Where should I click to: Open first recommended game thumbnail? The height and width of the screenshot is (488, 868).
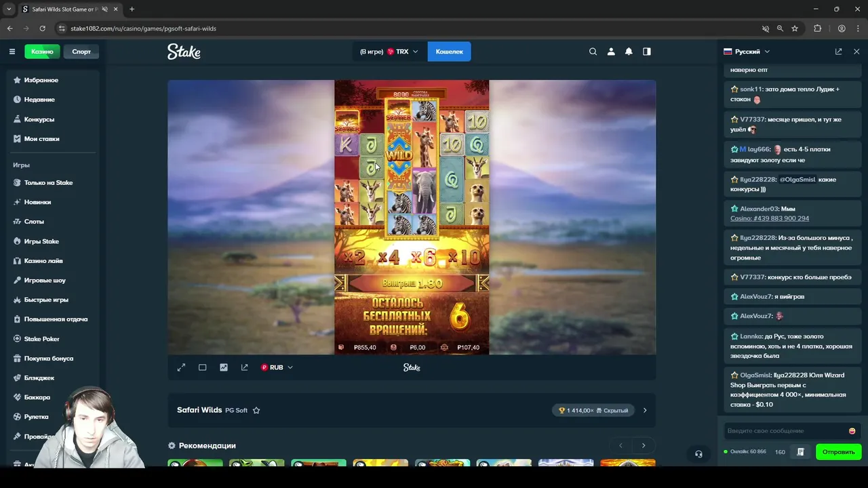[195, 463]
